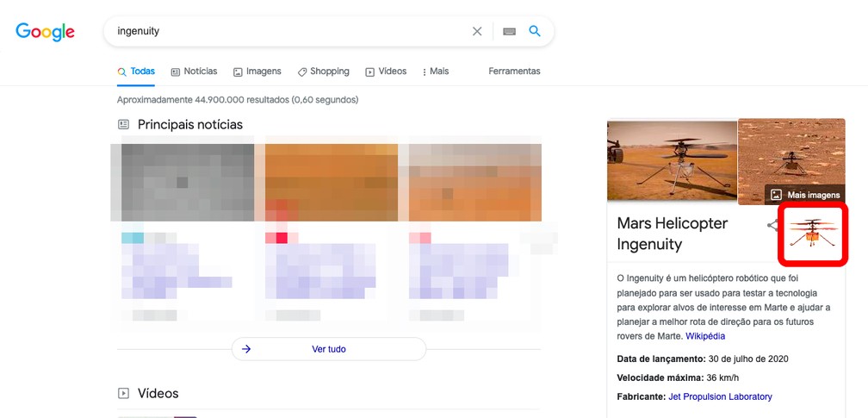Click the Principais notícias heading

189,124
